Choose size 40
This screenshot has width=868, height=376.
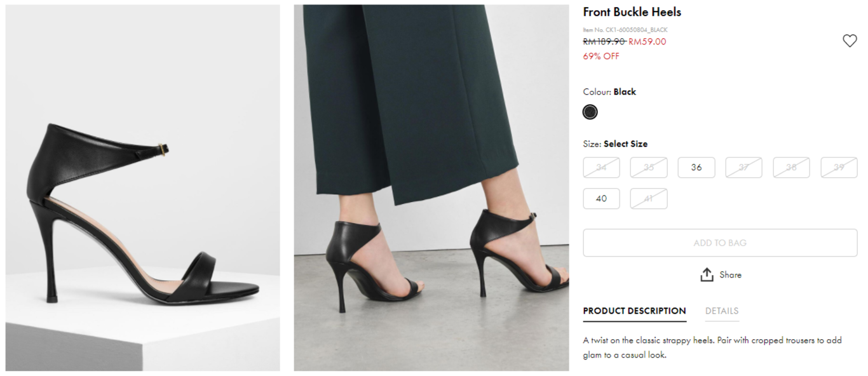click(601, 199)
